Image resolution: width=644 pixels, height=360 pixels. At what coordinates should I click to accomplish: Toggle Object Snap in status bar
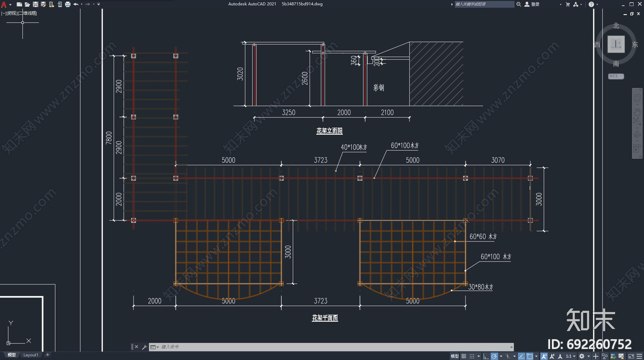(x=530, y=356)
